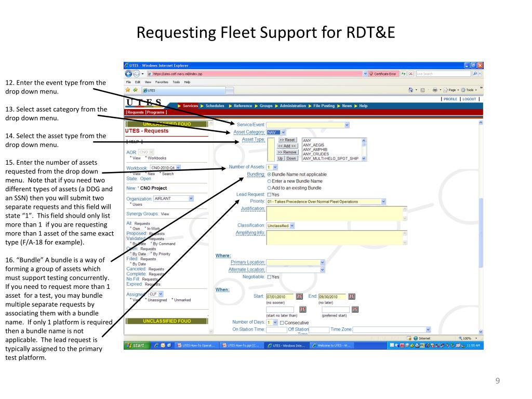The image size is (532, 399).
Task: Open the End date calendar icon
Action: tap(352, 297)
